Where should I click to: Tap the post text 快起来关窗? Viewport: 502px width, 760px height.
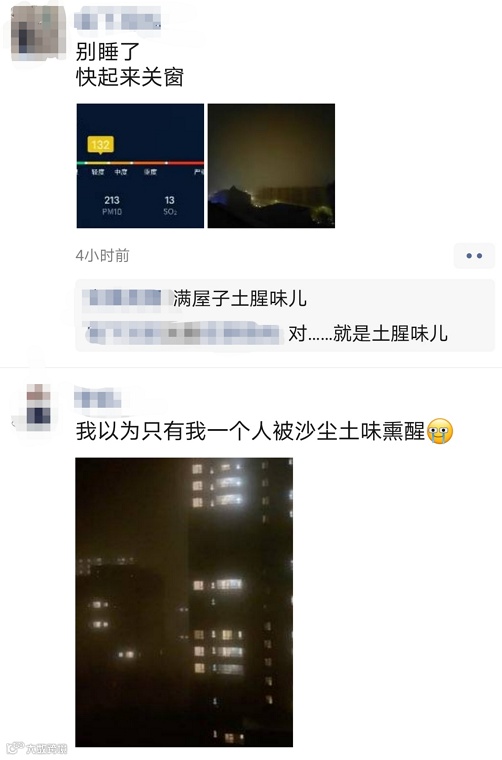[x=130, y=78]
